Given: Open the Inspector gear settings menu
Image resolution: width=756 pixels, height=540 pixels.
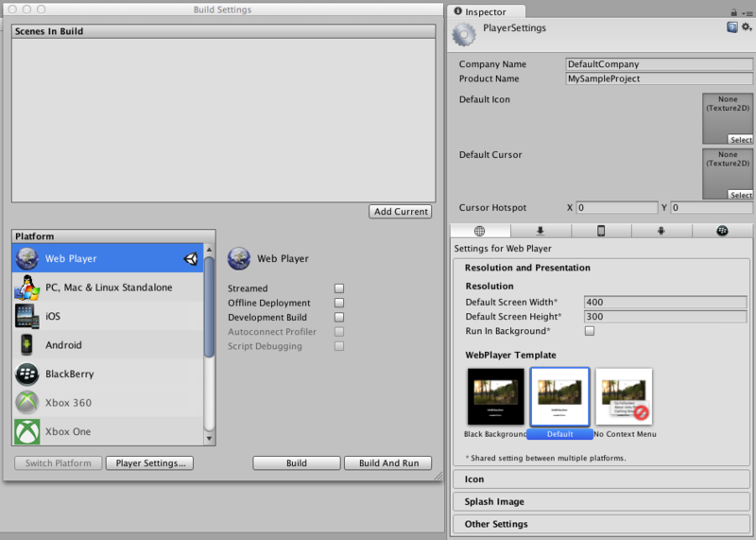Looking at the screenshot, I should tap(747, 27).
